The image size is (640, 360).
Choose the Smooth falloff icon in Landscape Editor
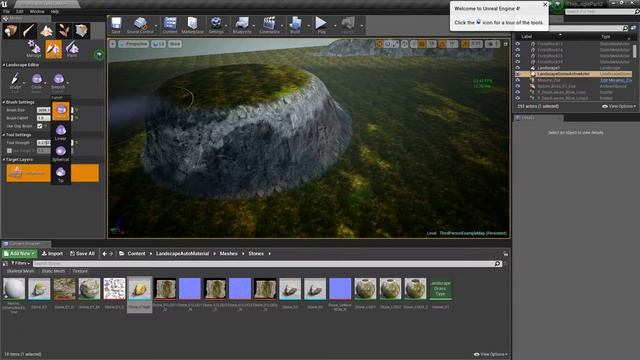click(x=58, y=81)
